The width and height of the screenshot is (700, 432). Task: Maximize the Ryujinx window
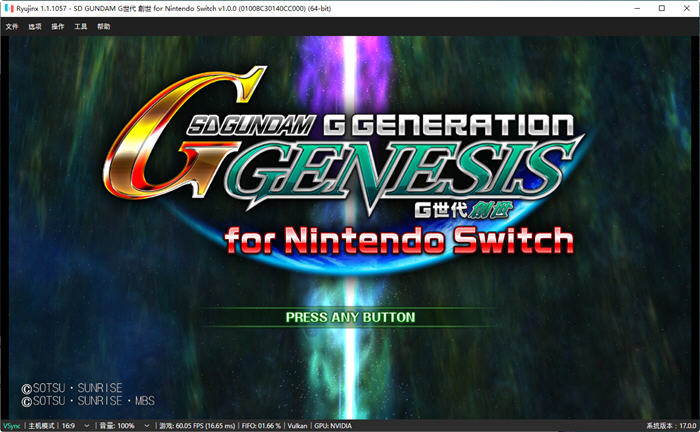662,8
